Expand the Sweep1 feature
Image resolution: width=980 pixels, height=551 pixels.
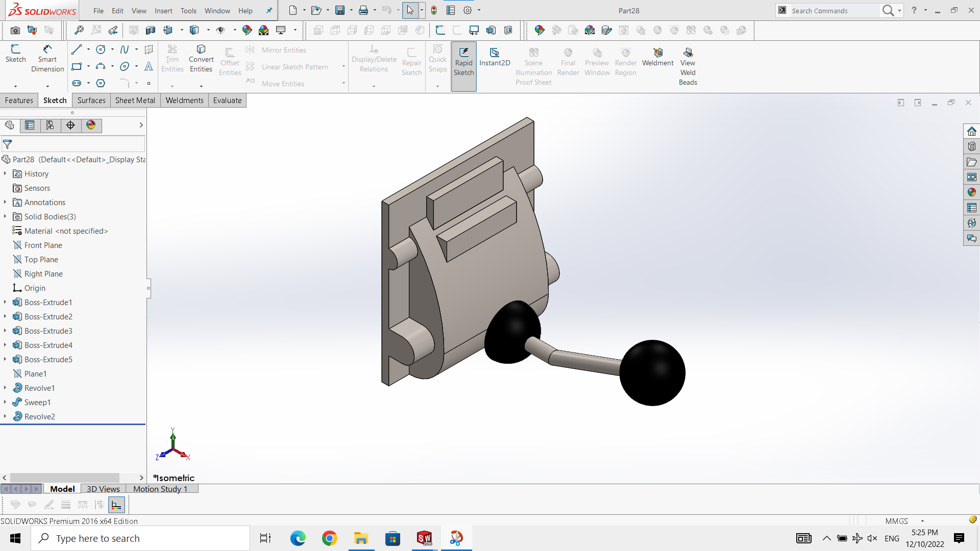5,403
